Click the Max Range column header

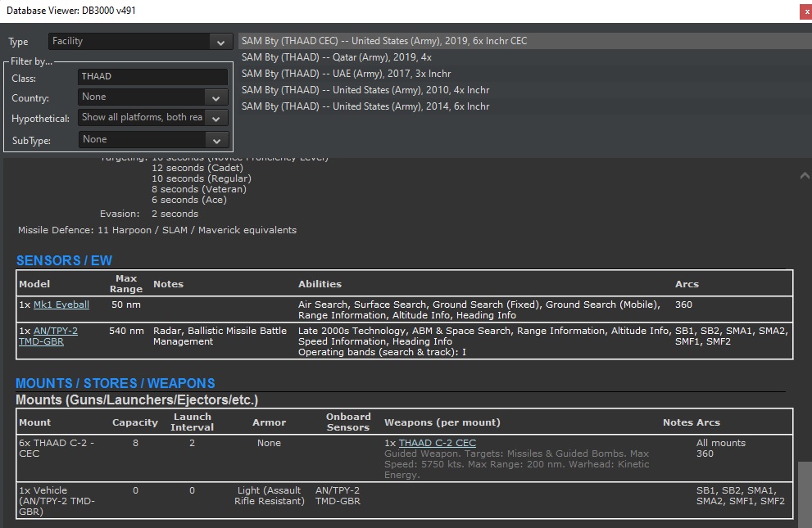tap(126, 284)
